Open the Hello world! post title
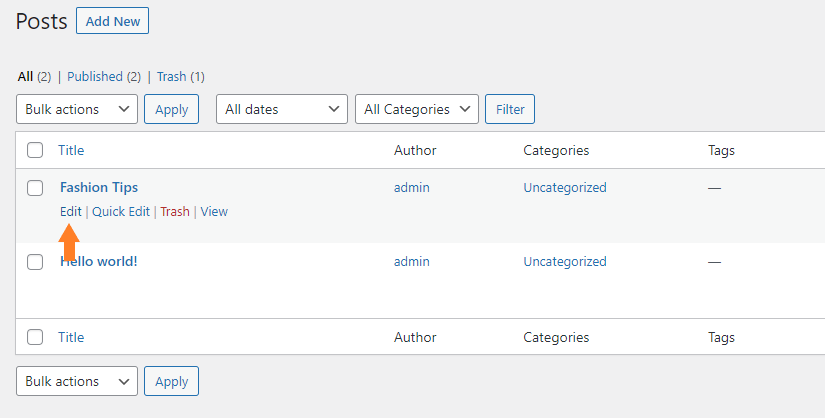The image size is (825, 418). [x=99, y=262]
